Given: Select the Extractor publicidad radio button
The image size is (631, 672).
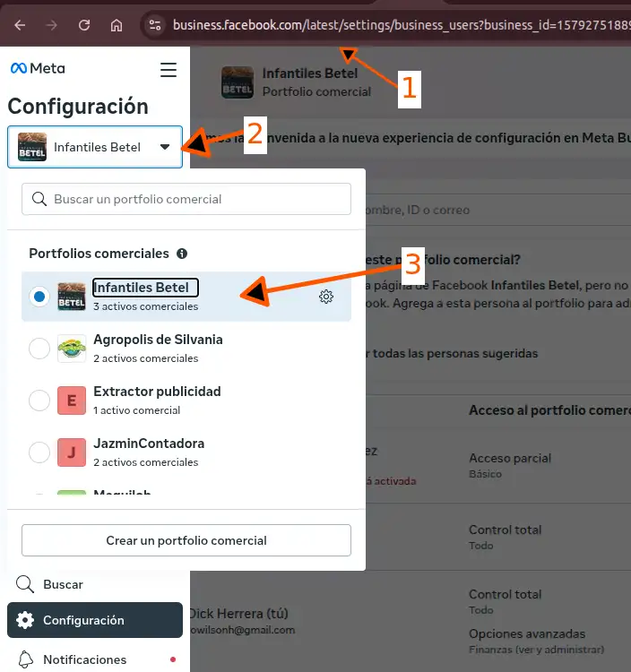Looking at the screenshot, I should [39, 401].
